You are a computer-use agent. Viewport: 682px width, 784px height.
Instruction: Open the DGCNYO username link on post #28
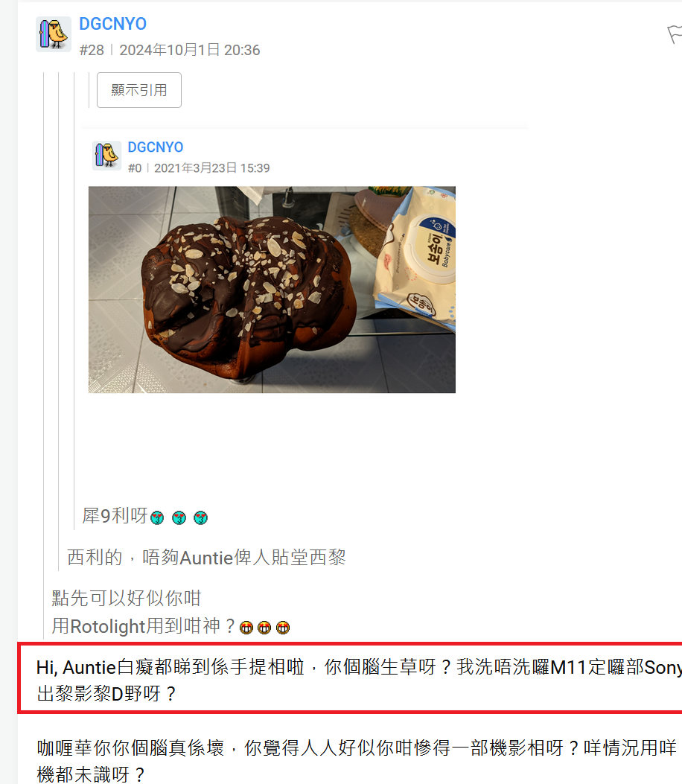(112, 24)
